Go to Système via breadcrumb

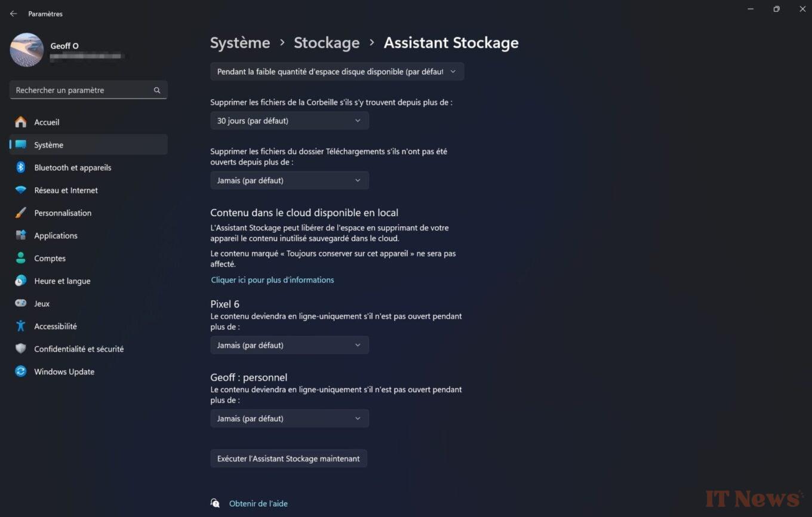click(x=240, y=42)
